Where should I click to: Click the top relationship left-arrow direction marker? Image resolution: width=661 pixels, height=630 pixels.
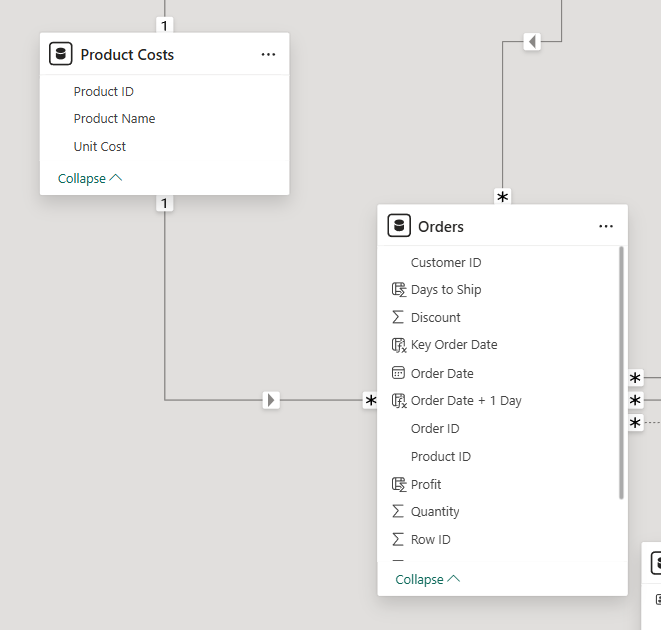point(532,41)
